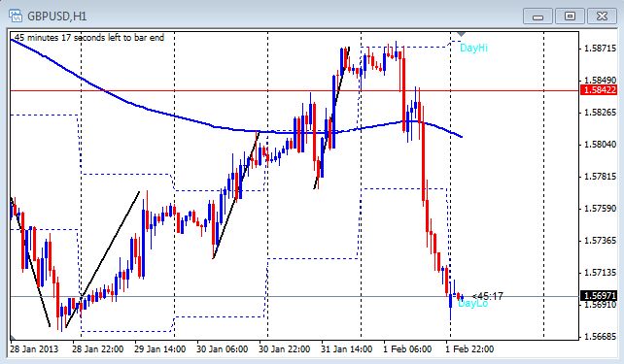Click the GBPUSD chart window icon
624x364 pixels.
click(16, 16)
